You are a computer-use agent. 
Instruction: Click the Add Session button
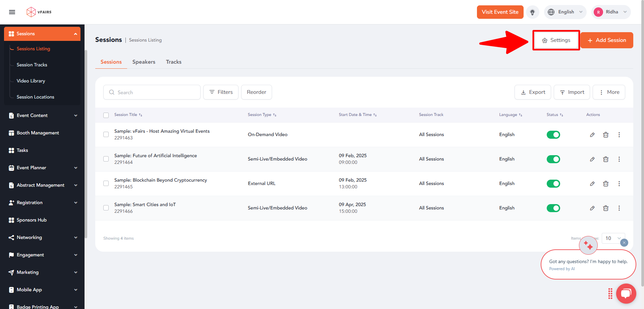pos(606,40)
